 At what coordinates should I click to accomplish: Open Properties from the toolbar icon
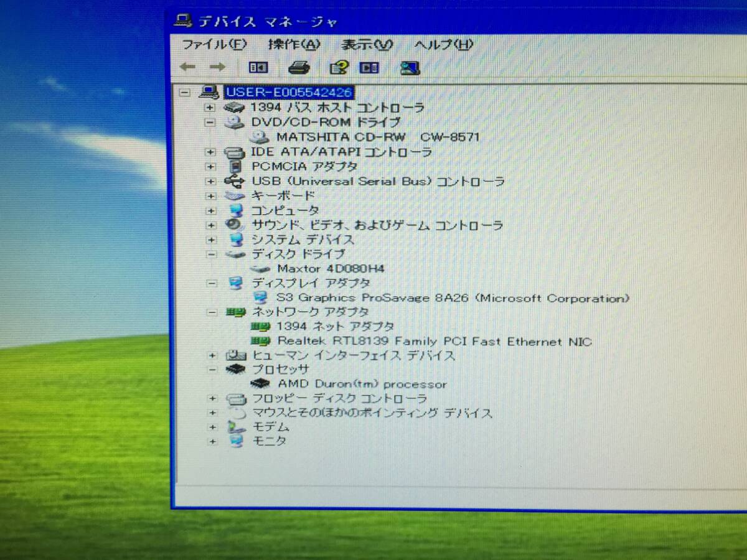coord(339,67)
